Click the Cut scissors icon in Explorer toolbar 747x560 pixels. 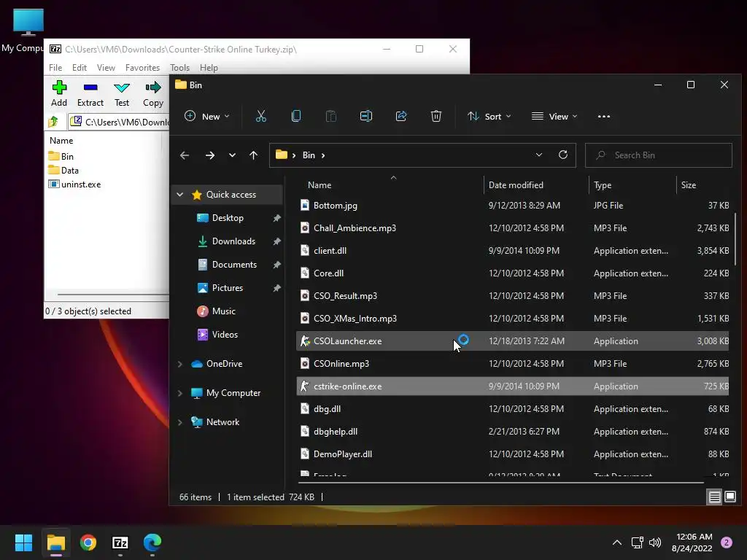click(260, 116)
